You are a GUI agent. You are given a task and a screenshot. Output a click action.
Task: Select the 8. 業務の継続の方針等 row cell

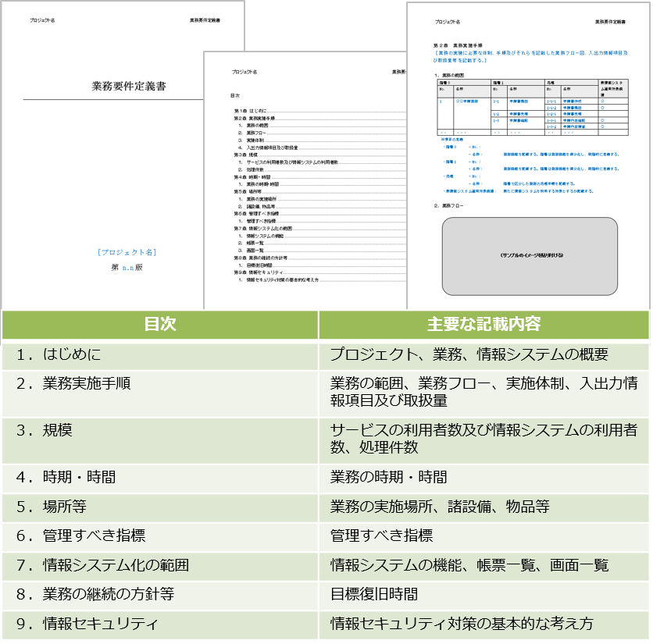(160, 596)
